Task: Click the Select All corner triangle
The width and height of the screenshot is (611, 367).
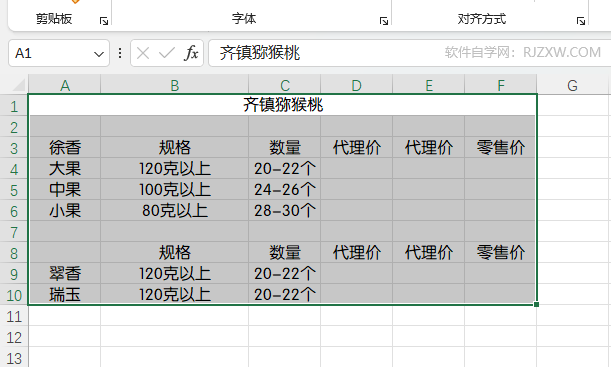Action: tap(19, 85)
